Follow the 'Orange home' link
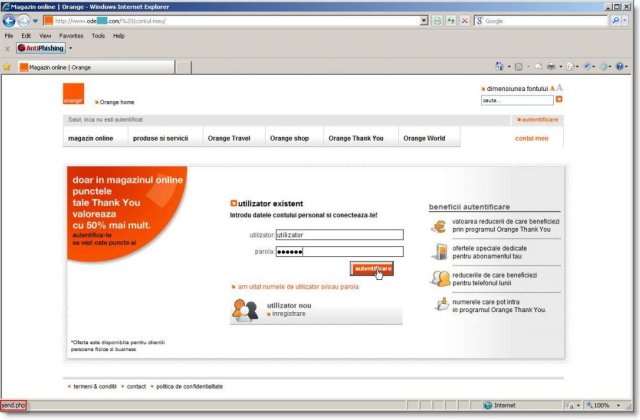Screen dimensions: 640x420 pos(115,102)
